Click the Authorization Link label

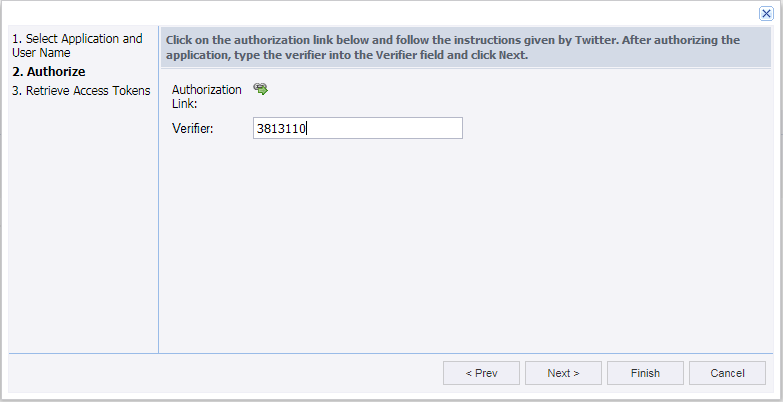tap(206, 96)
